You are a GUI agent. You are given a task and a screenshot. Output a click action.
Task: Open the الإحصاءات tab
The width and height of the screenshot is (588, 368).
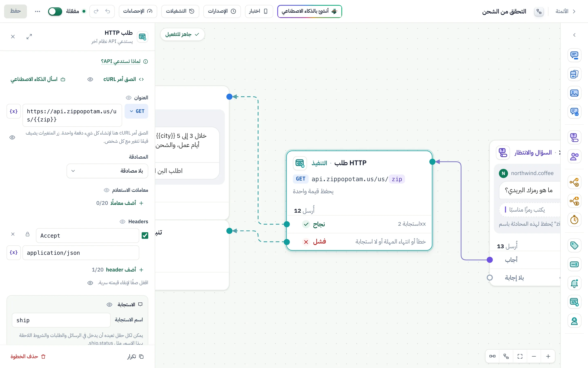(138, 11)
